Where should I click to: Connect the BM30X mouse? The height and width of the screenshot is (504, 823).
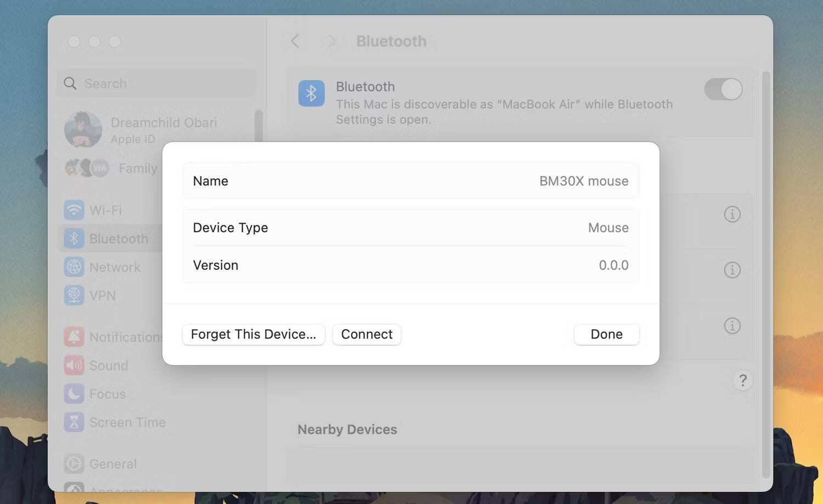(x=366, y=334)
